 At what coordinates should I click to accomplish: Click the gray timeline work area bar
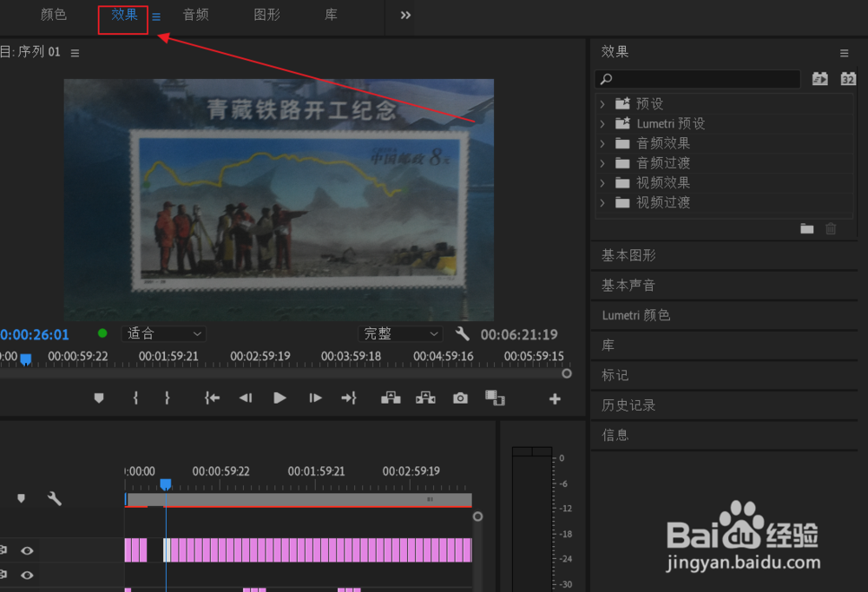(299, 499)
